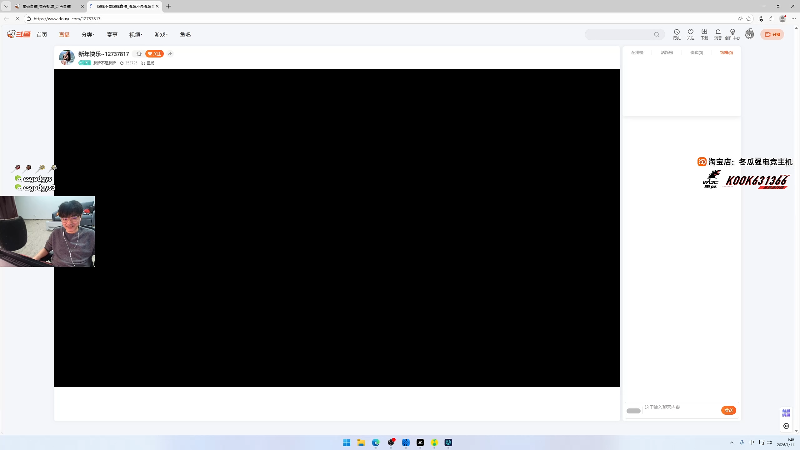This screenshot has width=800, height=450.
Task: Open 首页 item next to the logo
Action: click(x=42, y=35)
